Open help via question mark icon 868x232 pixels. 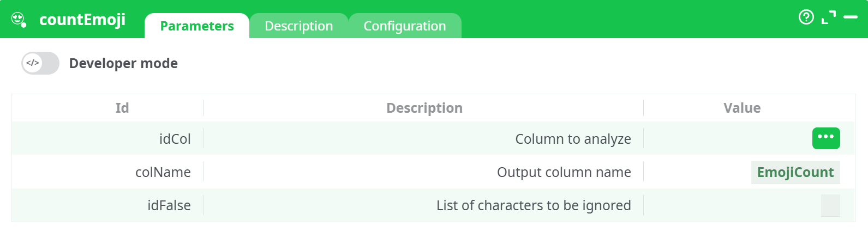pos(806,17)
